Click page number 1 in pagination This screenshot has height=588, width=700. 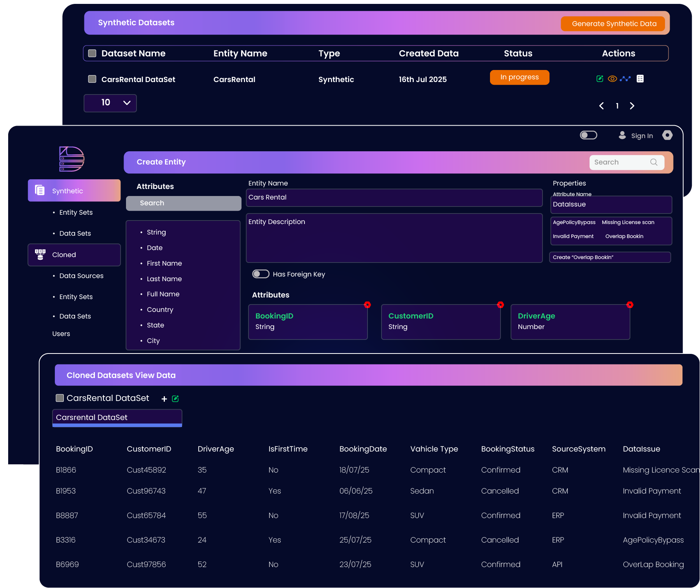[617, 106]
